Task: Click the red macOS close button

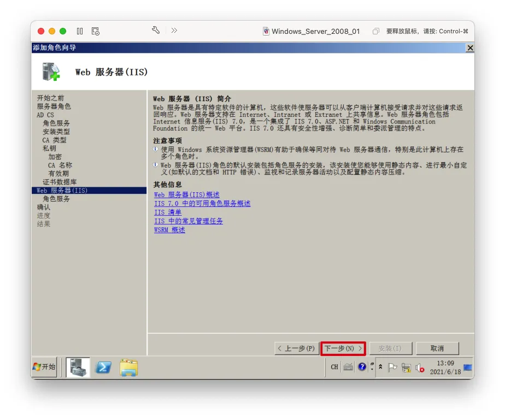Action: point(41,31)
